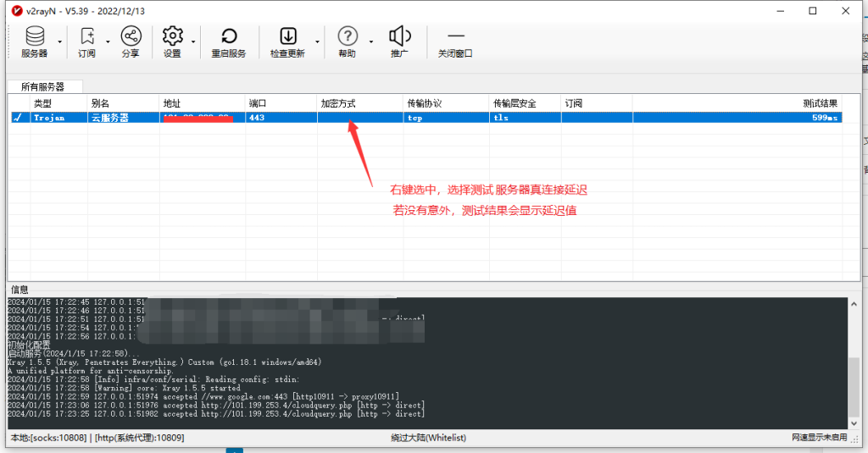Click the tls security cell
The image size is (868, 453).
coord(526,117)
